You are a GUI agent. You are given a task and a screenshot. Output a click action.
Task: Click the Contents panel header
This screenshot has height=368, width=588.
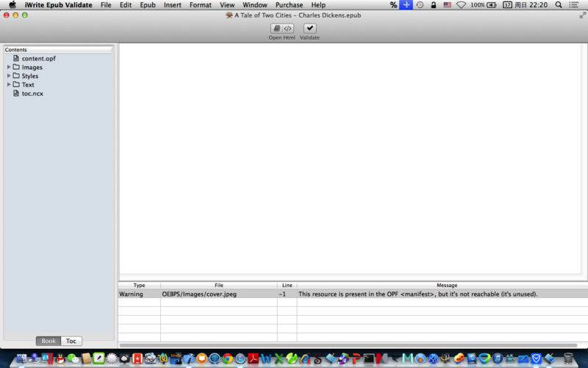click(x=59, y=49)
